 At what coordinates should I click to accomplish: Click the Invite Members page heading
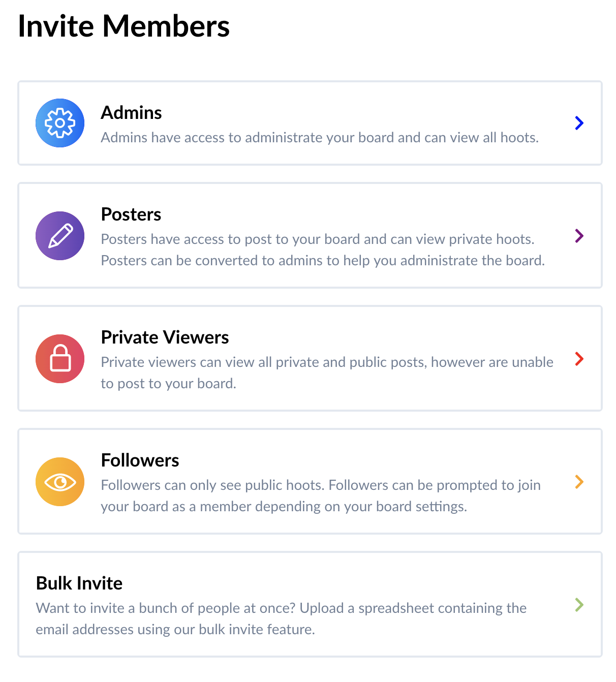pos(124,26)
